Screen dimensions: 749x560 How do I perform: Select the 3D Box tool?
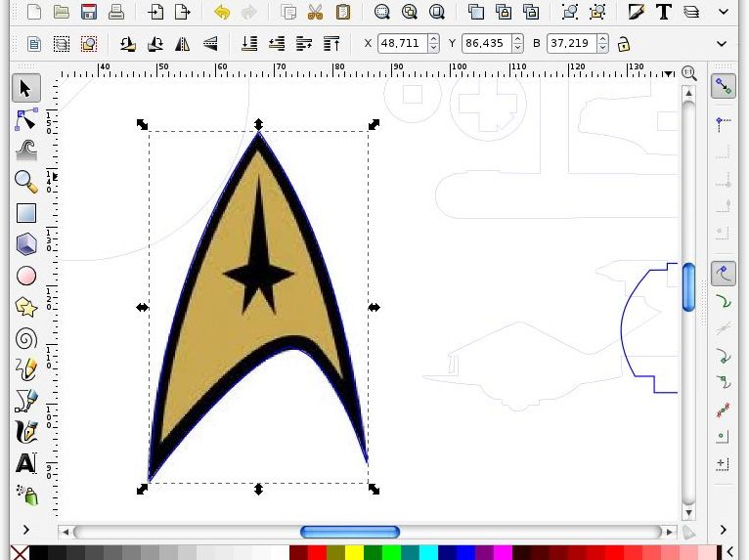point(26,244)
